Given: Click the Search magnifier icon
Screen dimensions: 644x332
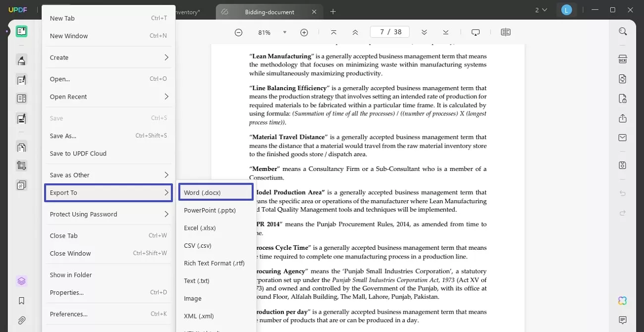Looking at the screenshot, I should pos(623,32).
